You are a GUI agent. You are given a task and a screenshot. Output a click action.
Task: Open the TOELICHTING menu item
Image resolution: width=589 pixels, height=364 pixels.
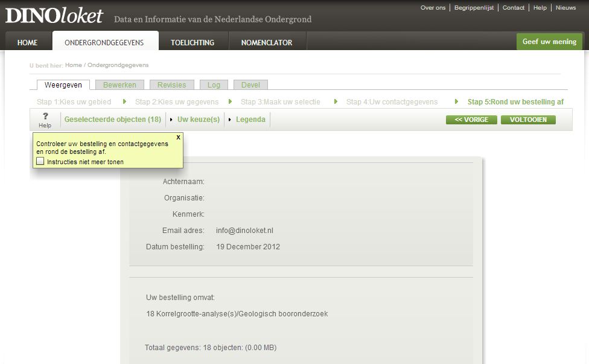(193, 43)
